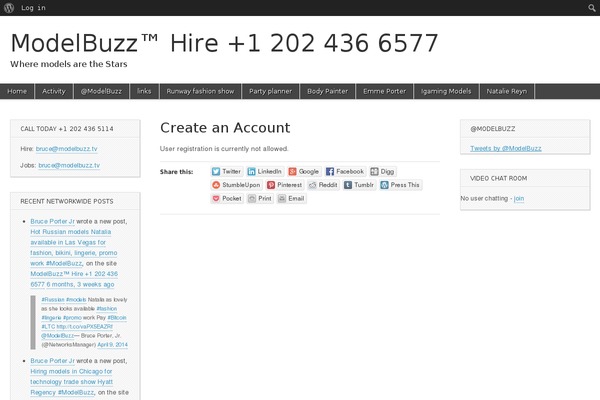Click 'CALL TODAY +1 202 436 5114' header
This screenshot has width=600, height=400.
coord(67,129)
